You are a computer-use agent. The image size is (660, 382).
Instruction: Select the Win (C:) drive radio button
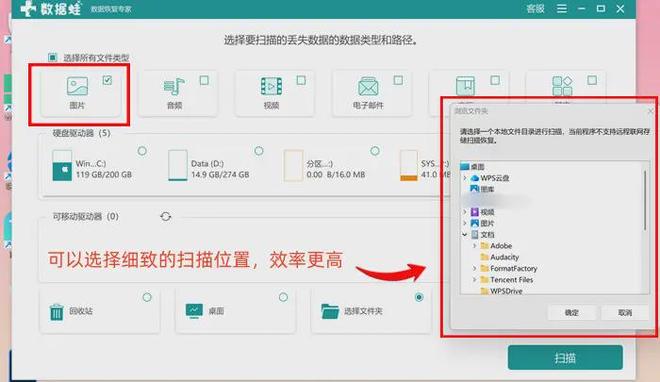[142, 151]
